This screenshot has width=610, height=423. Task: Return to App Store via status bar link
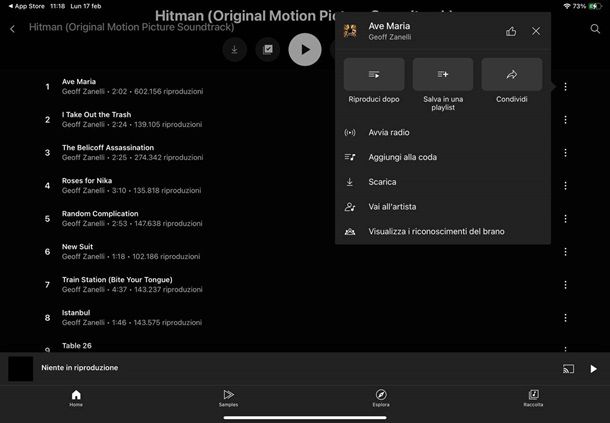(26, 6)
